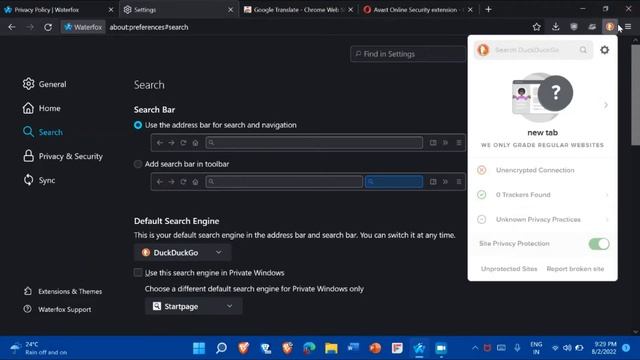Go back with the browser back arrow

[12, 27]
